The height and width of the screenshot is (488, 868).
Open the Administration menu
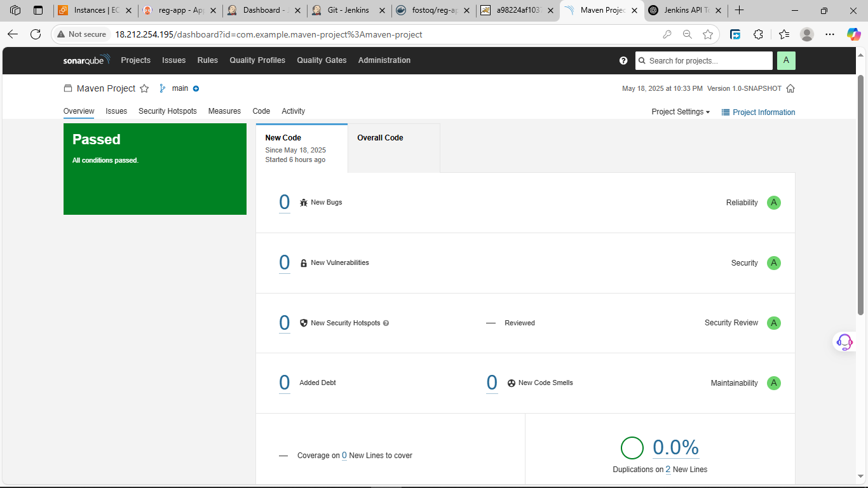[x=384, y=60]
